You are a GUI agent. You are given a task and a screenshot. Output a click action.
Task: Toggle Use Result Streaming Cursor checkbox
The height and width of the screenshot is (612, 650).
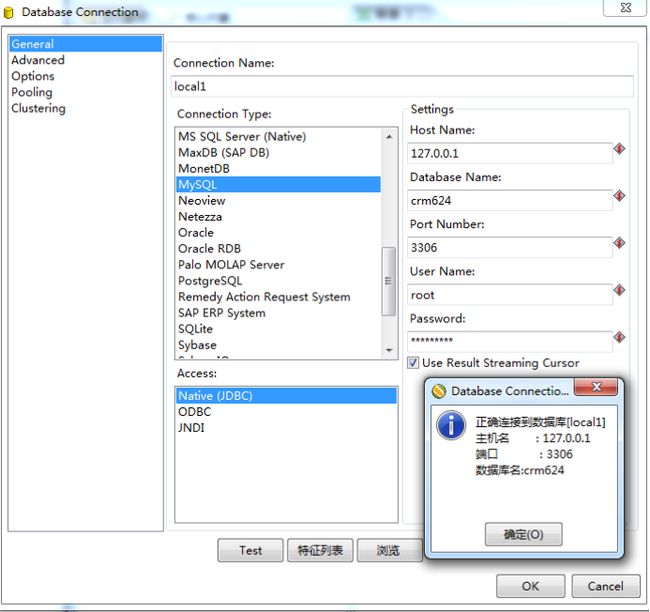coord(413,363)
